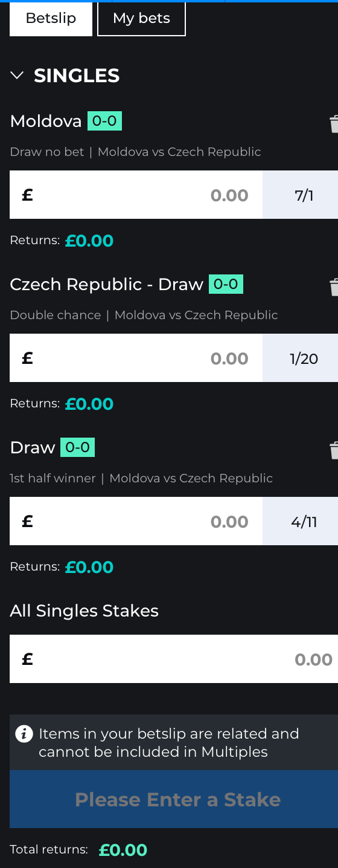The height and width of the screenshot is (868, 338).
Task: Click the SINGLES section heading
Action: [77, 76]
